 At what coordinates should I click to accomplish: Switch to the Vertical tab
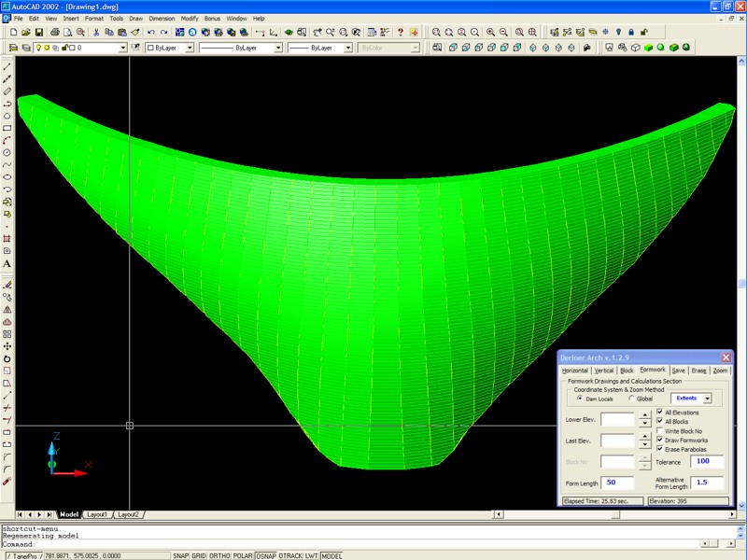(x=605, y=371)
